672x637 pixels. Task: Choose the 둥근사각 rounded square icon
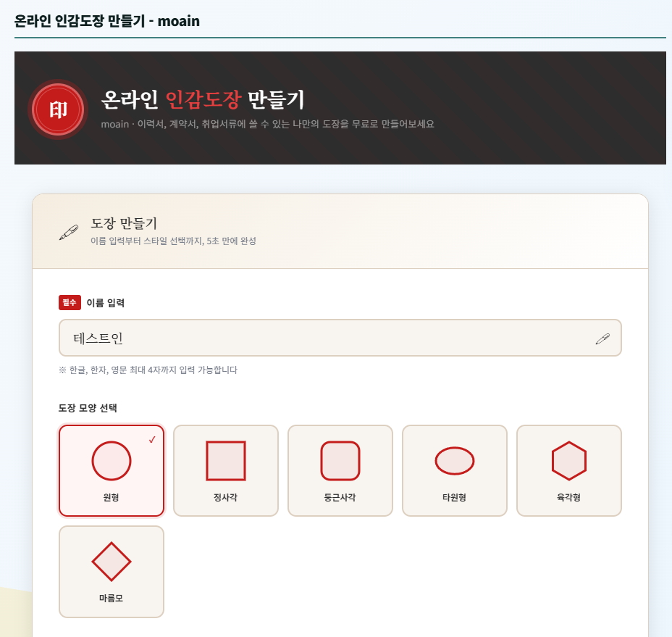click(340, 461)
